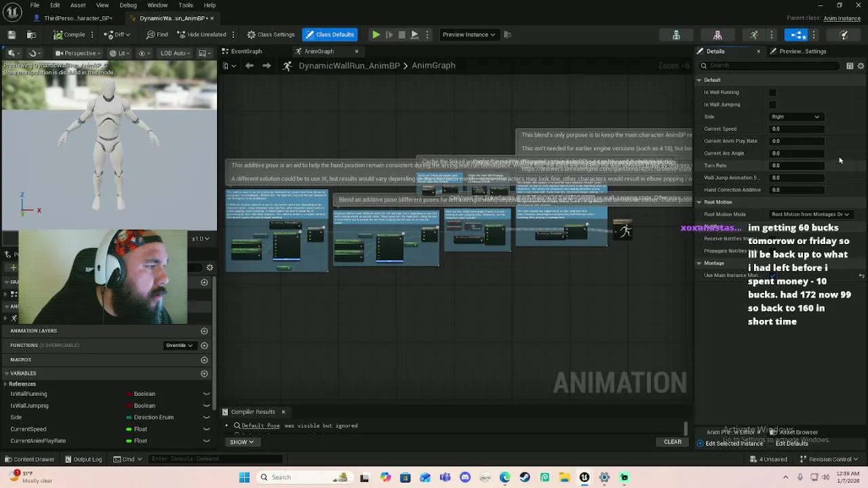Viewport: 868px width, 488px height.
Task: Collapse the Default category
Action: pyautogui.click(x=698, y=80)
